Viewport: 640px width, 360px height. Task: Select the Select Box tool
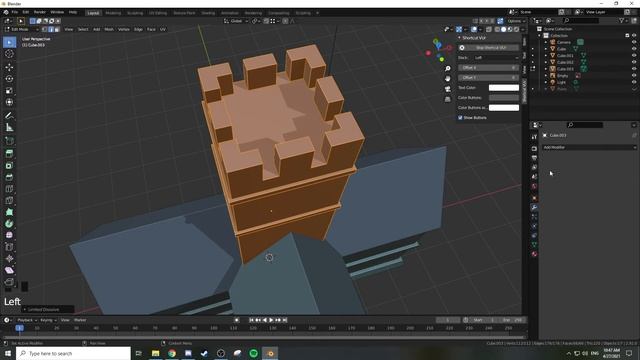[9, 42]
